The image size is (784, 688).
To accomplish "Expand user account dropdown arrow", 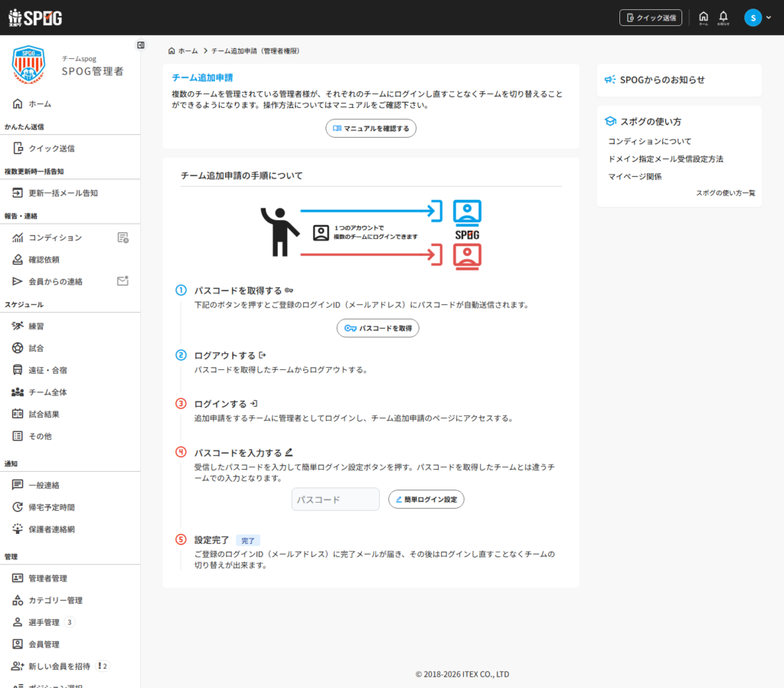I will (769, 18).
